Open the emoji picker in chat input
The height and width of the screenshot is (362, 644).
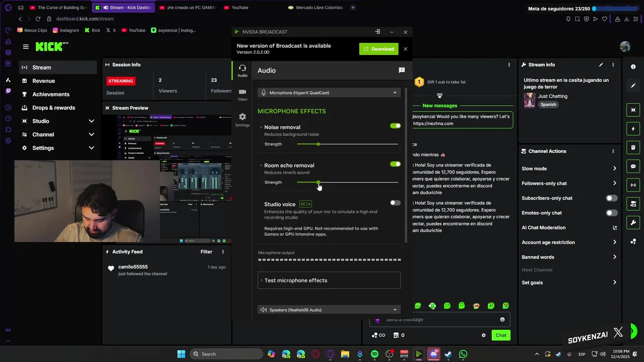502,320
